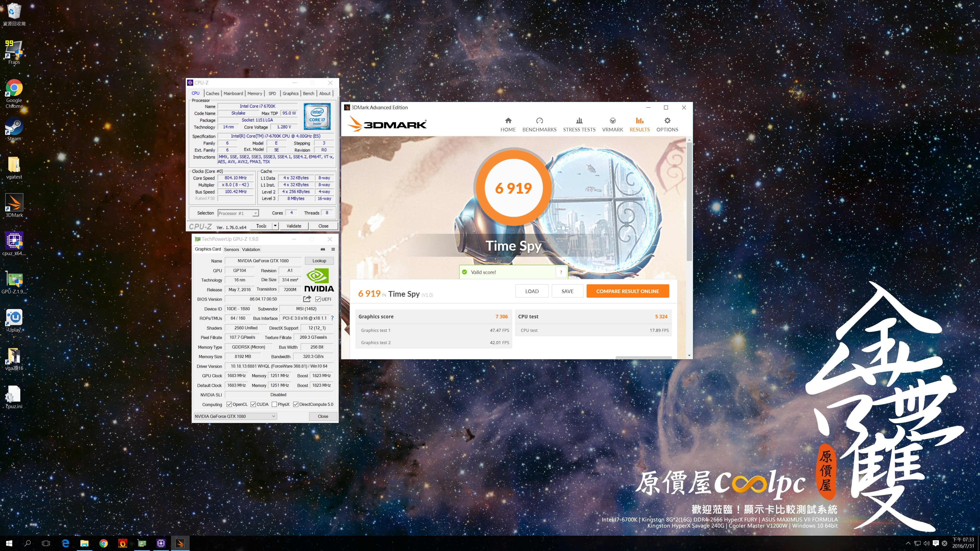Select the Uplay desktop shortcut

[x=14, y=320]
